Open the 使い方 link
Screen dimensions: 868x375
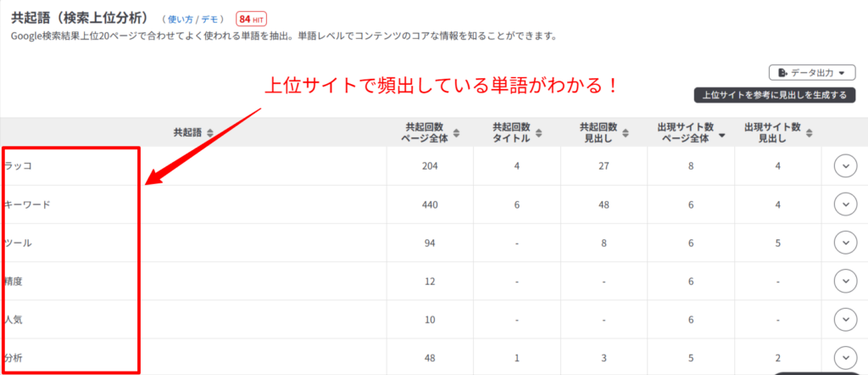[181, 19]
